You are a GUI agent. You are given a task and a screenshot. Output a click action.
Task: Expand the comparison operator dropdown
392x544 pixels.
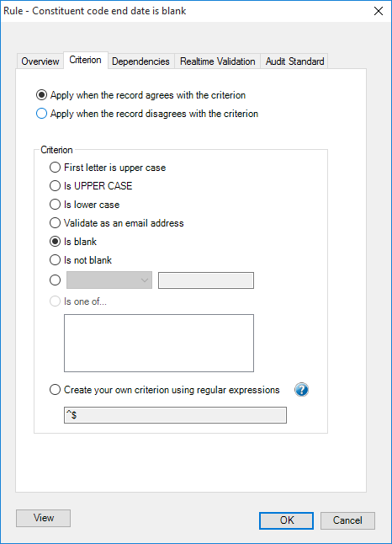coord(109,280)
